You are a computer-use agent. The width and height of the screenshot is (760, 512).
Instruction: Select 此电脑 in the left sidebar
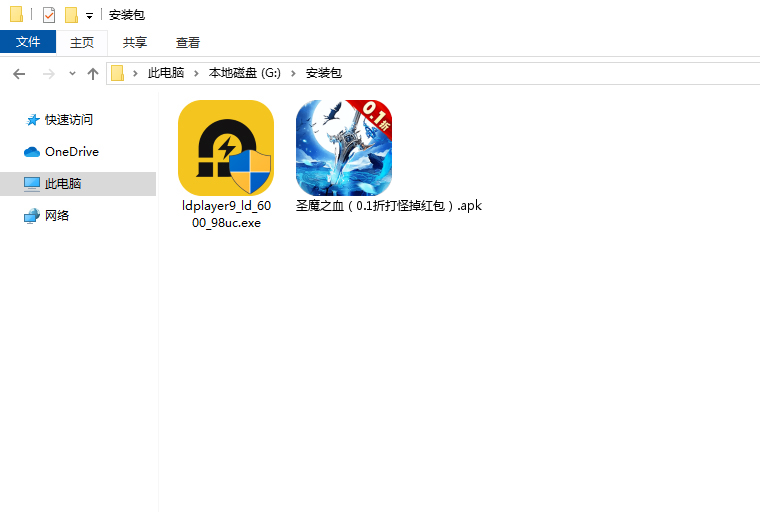coord(62,184)
